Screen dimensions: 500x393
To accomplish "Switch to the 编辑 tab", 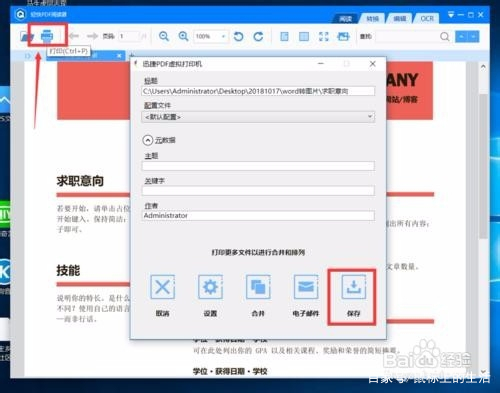I will 400,19.
